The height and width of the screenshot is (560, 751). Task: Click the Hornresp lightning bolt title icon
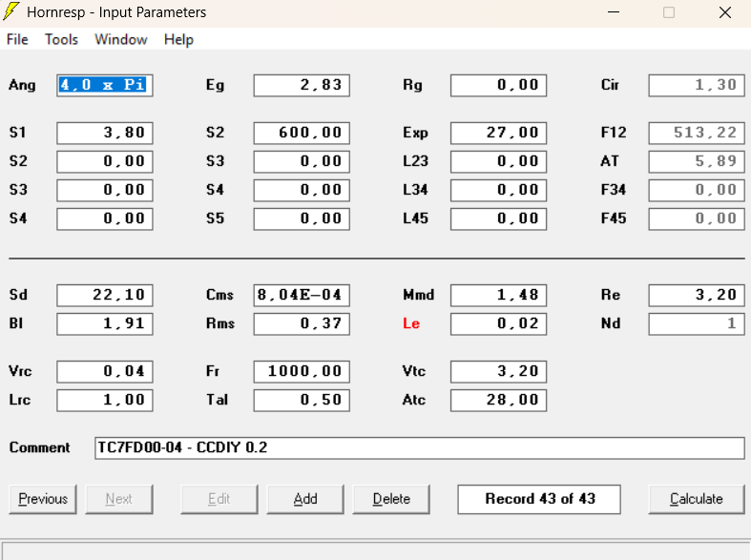[x=11, y=11]
